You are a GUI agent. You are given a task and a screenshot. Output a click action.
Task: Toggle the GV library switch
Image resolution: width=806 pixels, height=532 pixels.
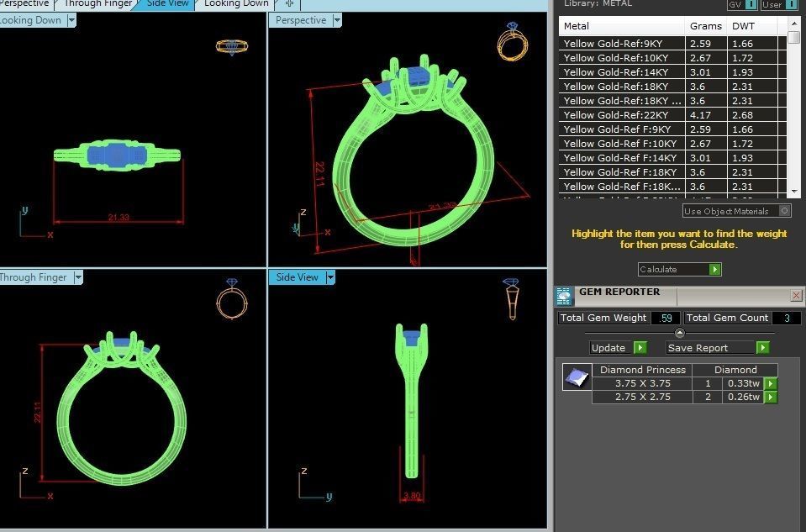pos(751,4)
